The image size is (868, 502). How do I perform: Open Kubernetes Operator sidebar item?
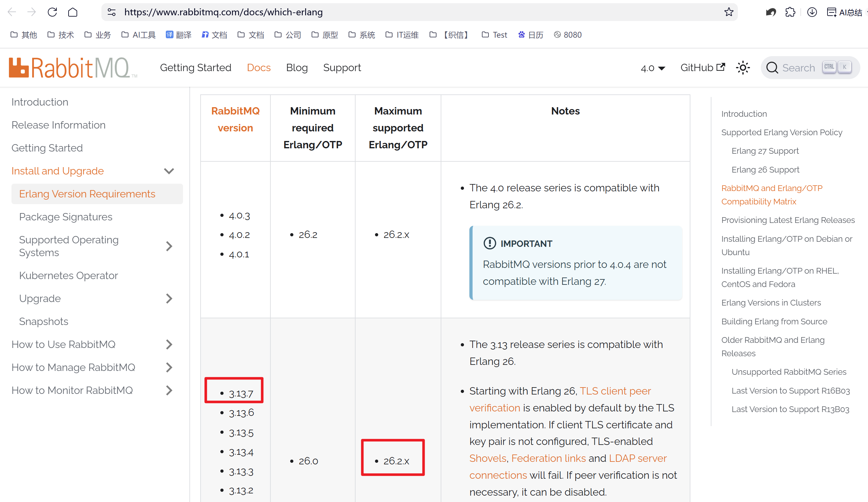(x=68, y=275)
